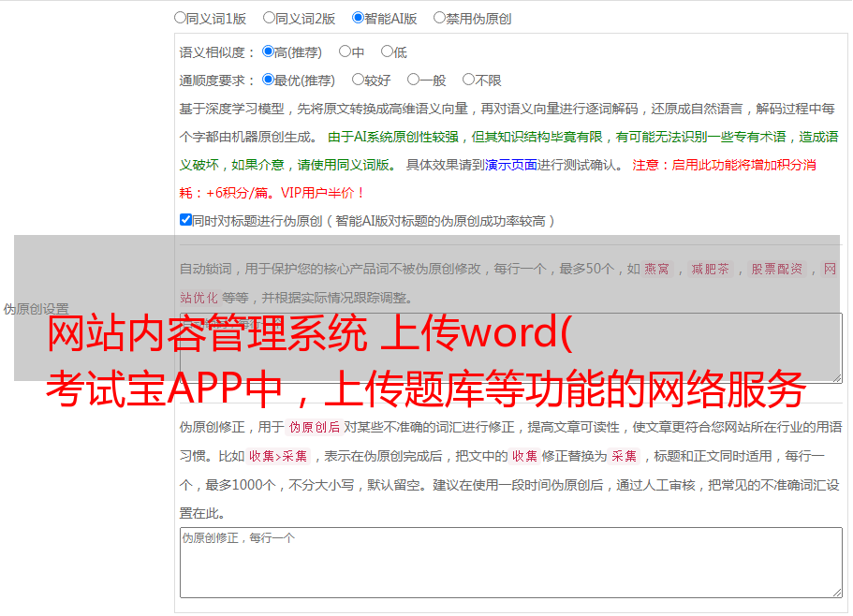This screenshot has height=616, width=853.
Task: Click the 通顺度要求 label
Action: coord(217,81)
